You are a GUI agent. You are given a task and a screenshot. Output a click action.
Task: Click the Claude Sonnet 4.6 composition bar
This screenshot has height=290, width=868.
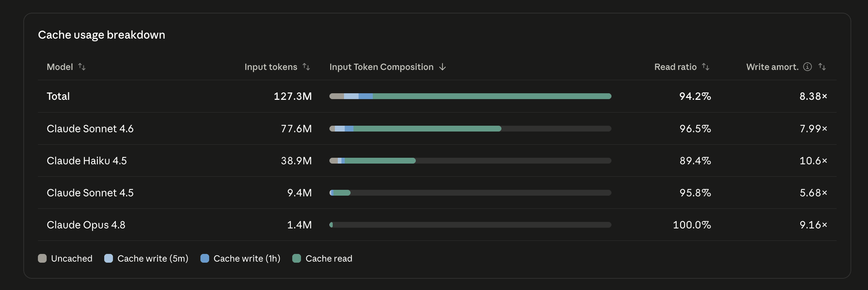click(470, 129)
